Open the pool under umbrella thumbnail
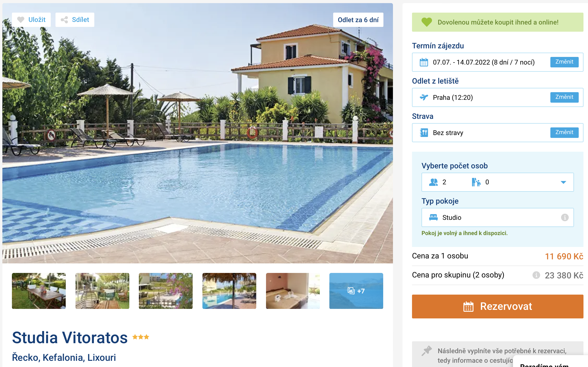 [x=229, y=291]
